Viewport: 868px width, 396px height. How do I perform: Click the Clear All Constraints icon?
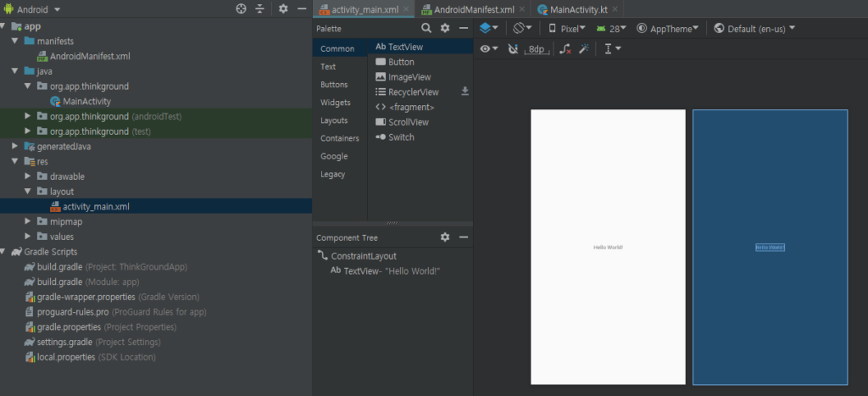[x=565, y=48]
